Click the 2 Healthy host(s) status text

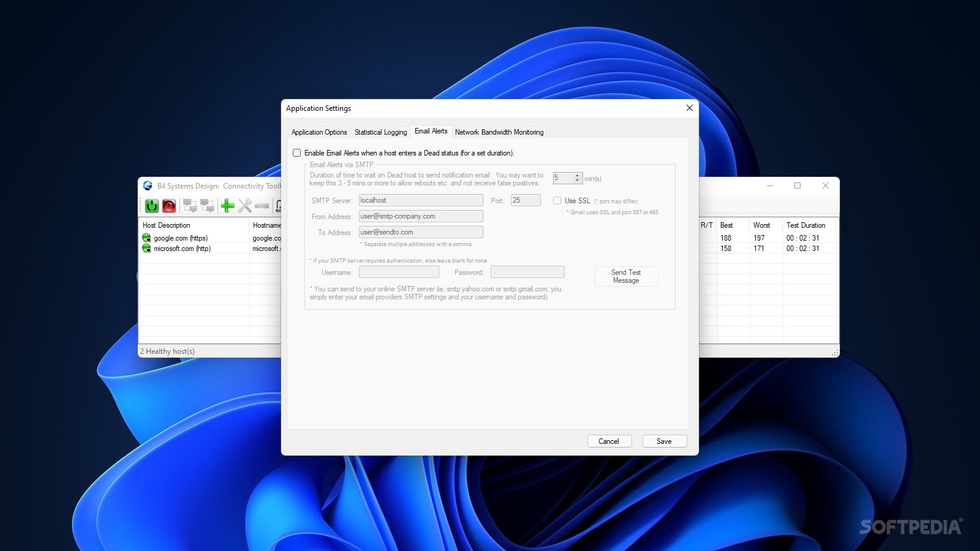tap(167, 351)
